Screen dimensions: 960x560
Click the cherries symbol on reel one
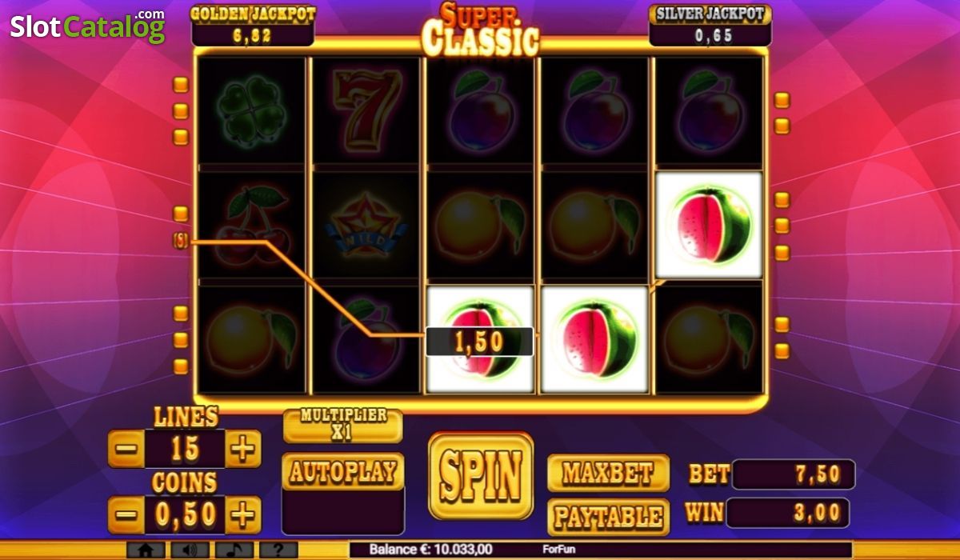(x=251, y=225)
